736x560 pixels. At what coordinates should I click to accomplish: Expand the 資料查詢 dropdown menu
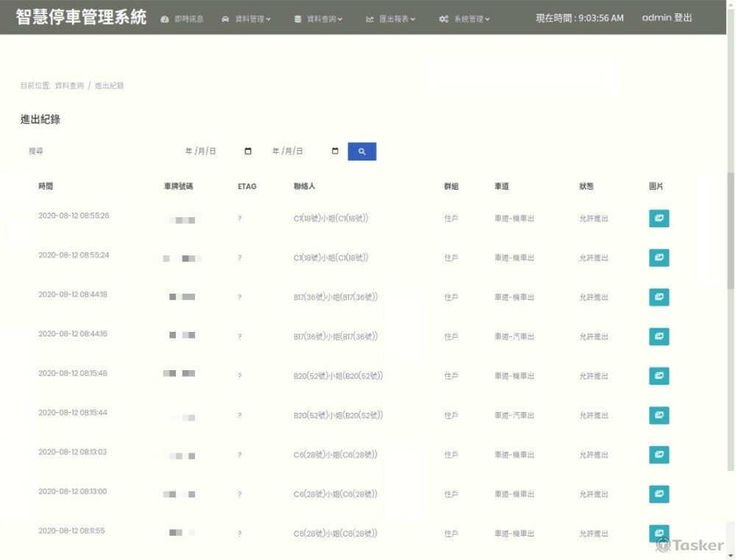click(x=318, y=19)
